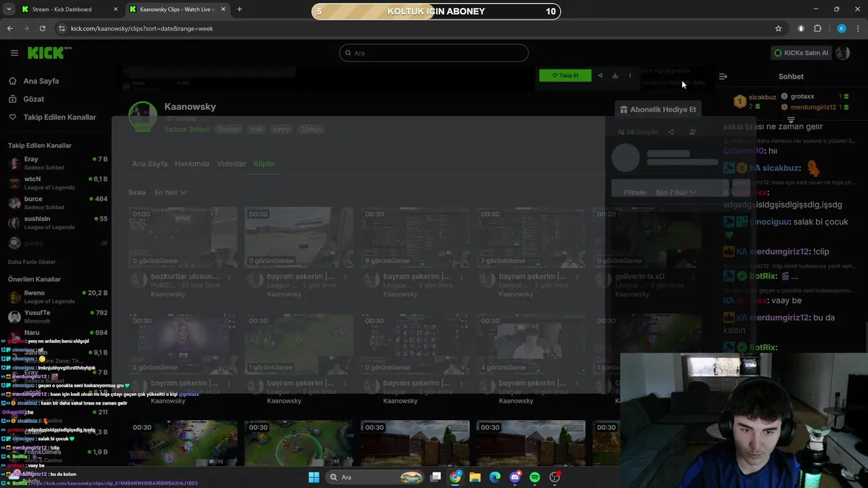Image resolution: width=868 pixels, height=488 pixels.
Task: Open the hamburger sidebar menu
Action: coord(14,53)
